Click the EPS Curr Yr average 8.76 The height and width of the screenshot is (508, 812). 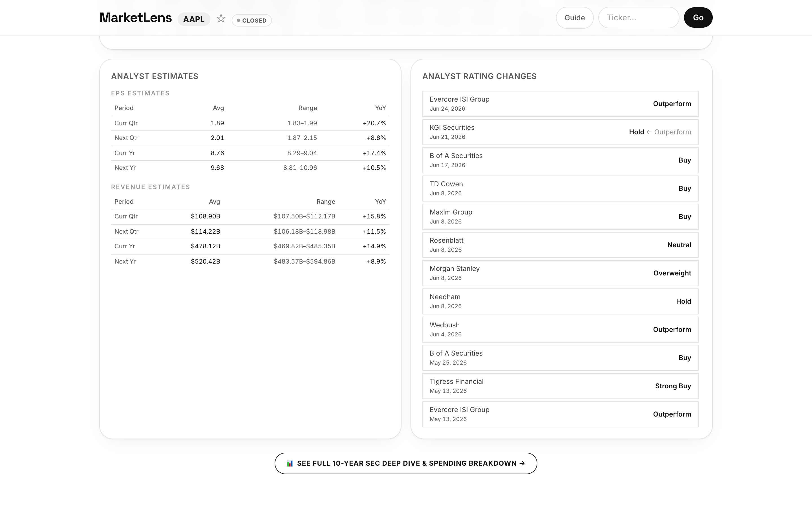point(217,153)
